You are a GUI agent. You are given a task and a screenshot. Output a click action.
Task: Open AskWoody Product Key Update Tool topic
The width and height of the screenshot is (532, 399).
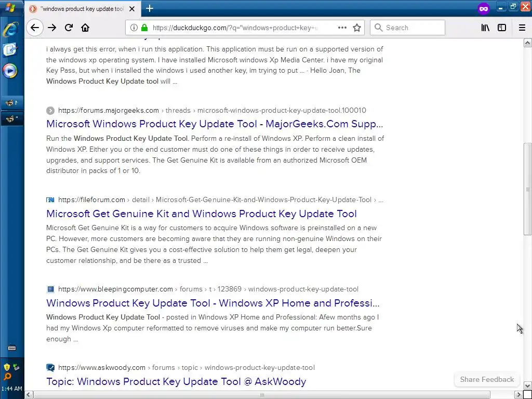point(176,381)
